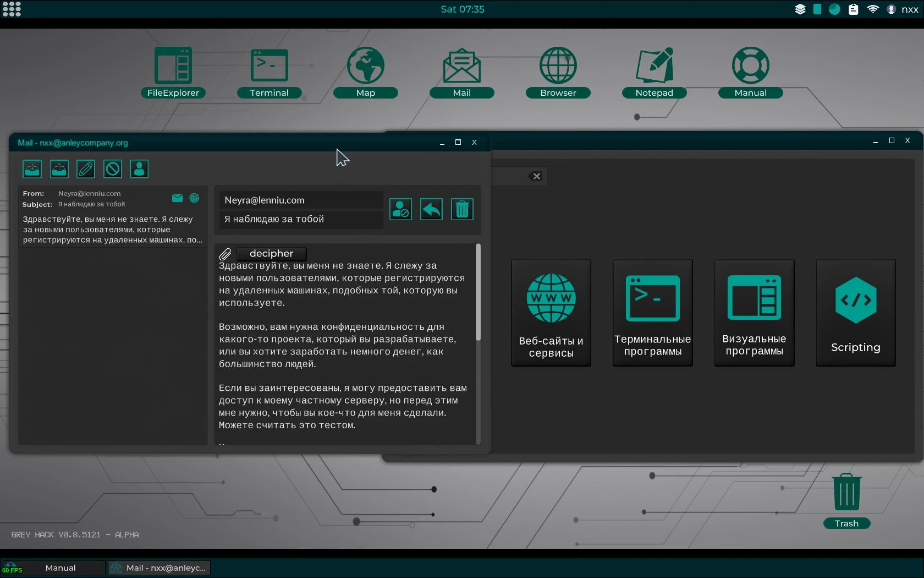Block the sender Neyra@lenniu.com

point(400,209)
